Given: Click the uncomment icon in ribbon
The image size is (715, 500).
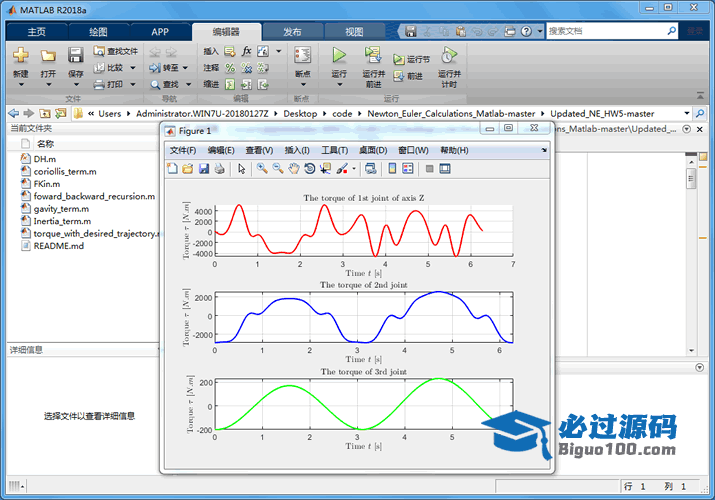Looking at the screenshot, I should point(246,68).
